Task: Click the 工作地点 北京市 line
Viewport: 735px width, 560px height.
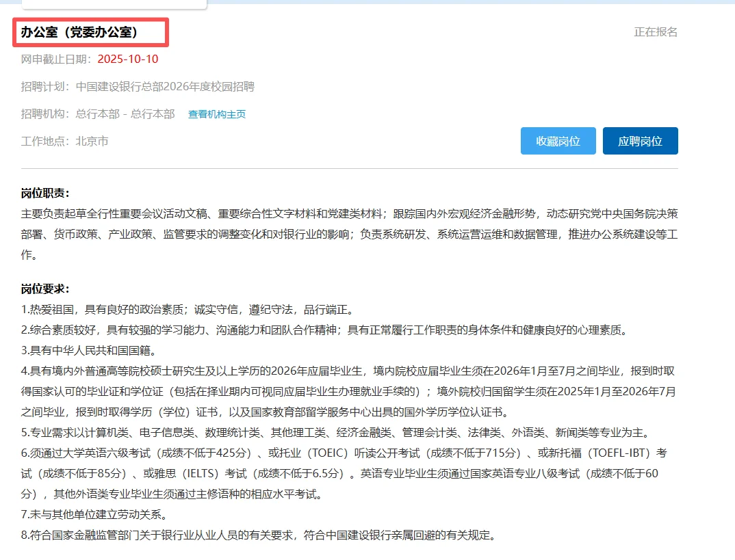Action: coord(65,141)
